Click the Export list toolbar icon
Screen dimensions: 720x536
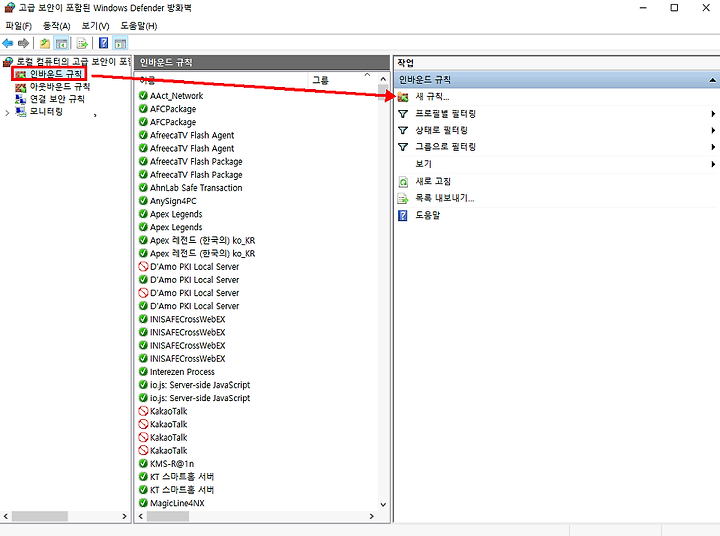[x=82, y=43]
